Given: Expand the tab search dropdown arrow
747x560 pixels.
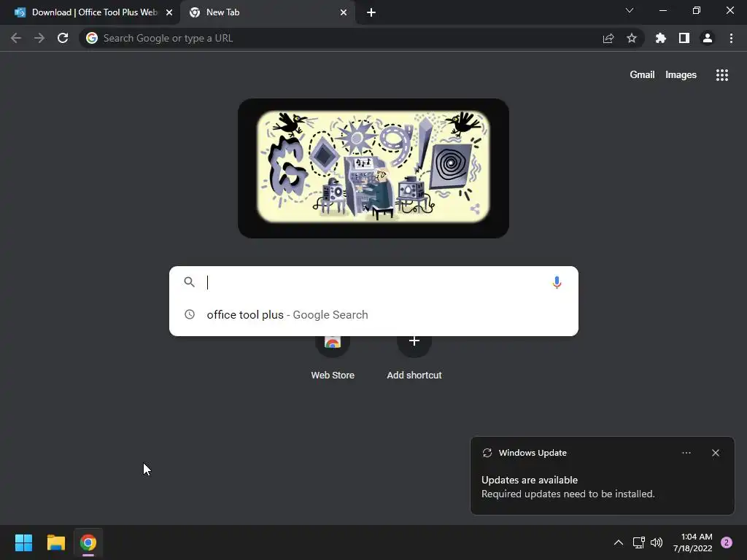Looking at the screenshot, I should (x=630, y=10).
